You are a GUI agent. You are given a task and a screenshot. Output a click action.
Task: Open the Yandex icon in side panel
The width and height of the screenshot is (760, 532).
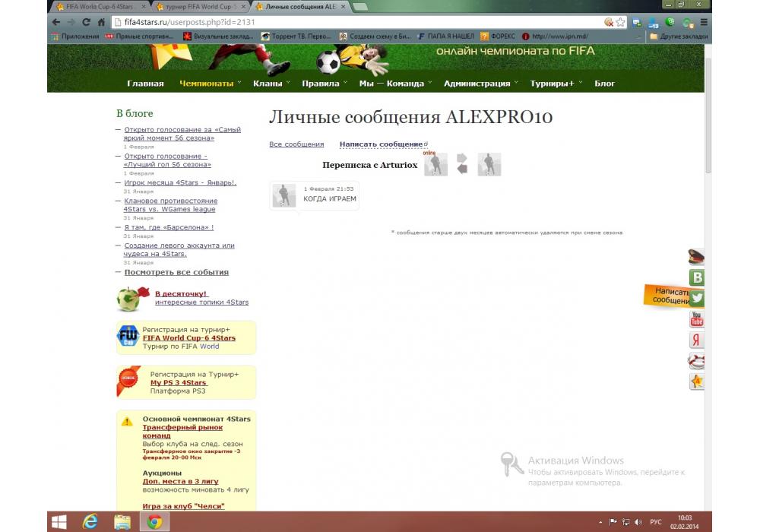point(696,340)
